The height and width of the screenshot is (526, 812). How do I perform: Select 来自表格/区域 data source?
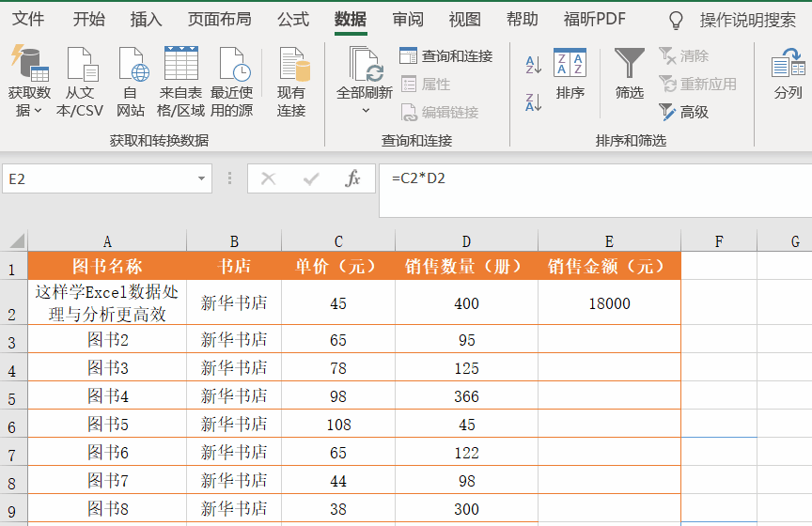pos(180,82)
